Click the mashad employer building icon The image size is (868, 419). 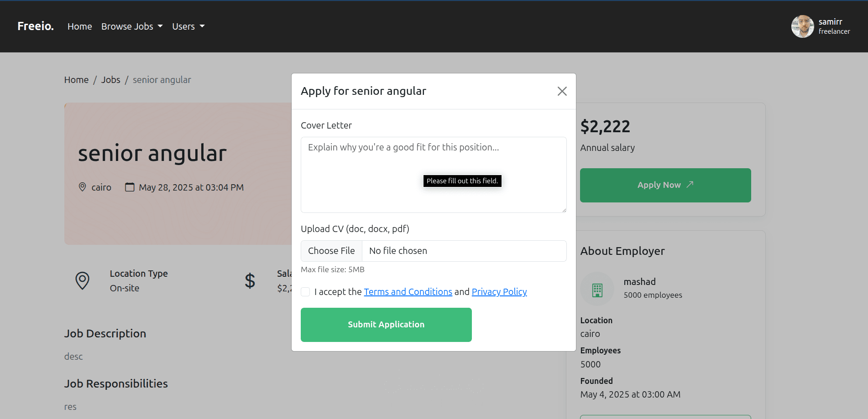pos(597,289)
